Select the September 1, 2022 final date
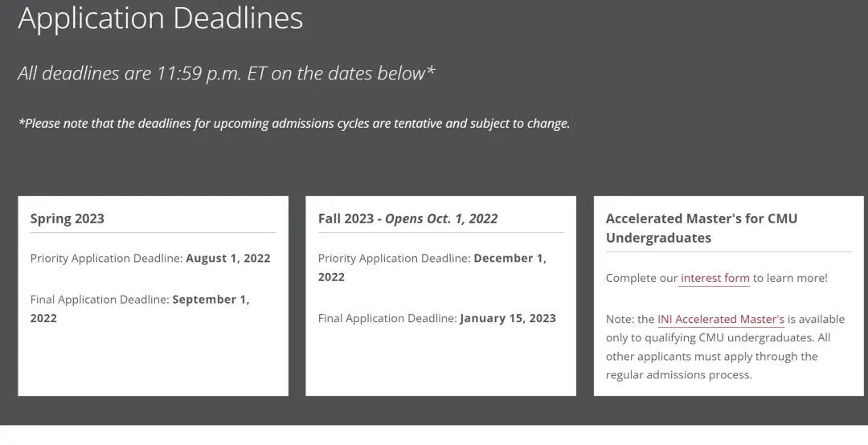This screenshot has width=868, height=445. point(211,299)
